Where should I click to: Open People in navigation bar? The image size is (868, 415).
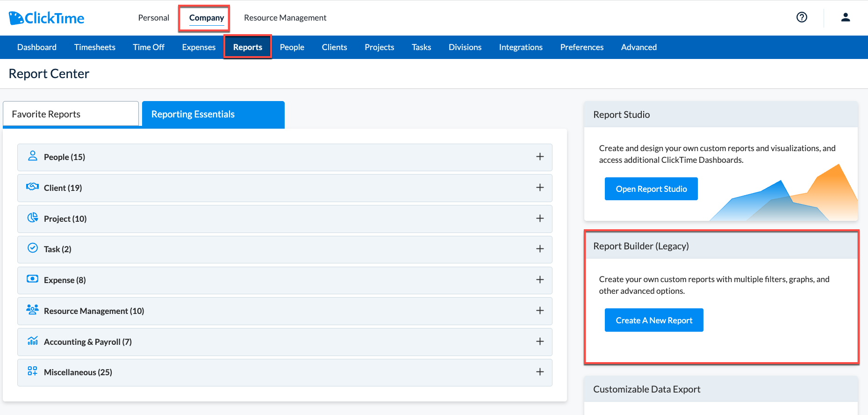pyautogui.click(x=292, y=47)
